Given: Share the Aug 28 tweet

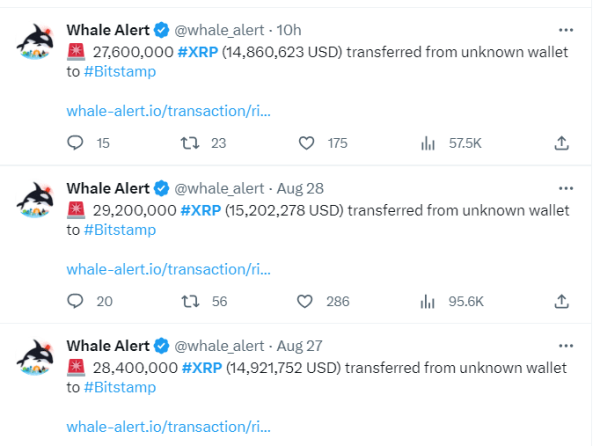Looking at the screenshot, I should (561, 301).
